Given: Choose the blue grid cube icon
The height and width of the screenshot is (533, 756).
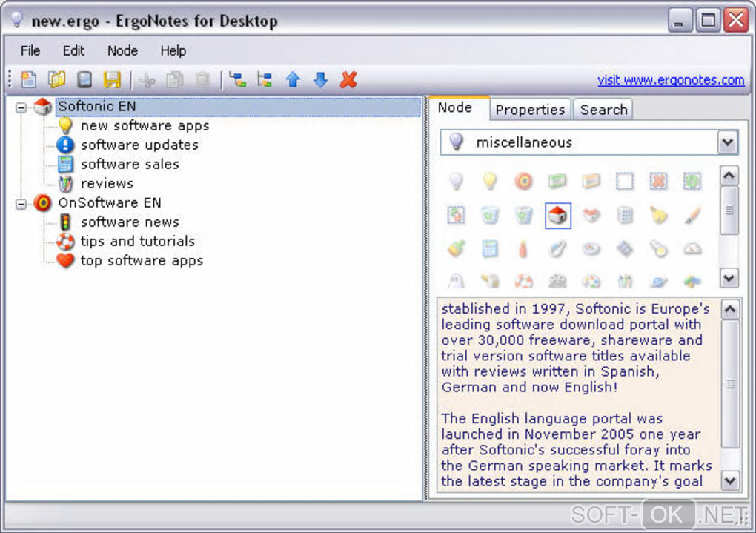Looking at the screenshot, I should (x=625, y=215).
